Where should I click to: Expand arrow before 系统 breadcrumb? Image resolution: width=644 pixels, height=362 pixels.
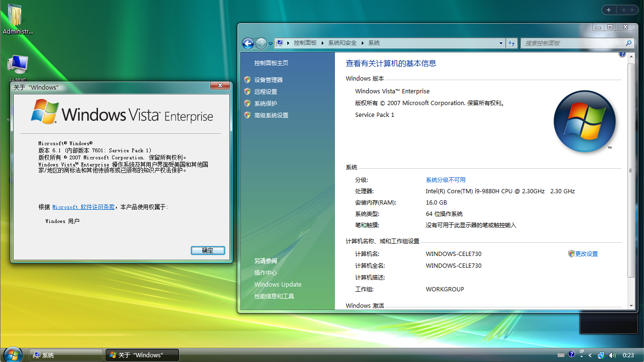pyautogui.click(x=363, y=43)
